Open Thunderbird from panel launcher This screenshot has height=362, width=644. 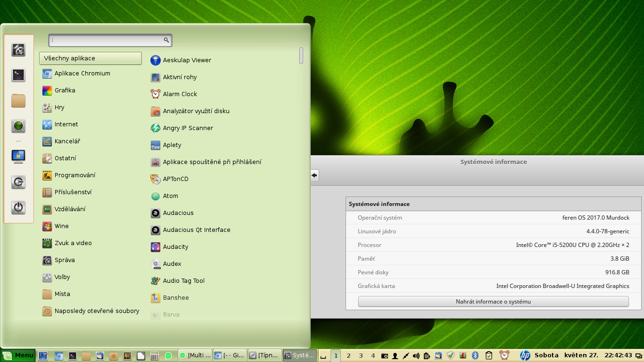[100, 356]
